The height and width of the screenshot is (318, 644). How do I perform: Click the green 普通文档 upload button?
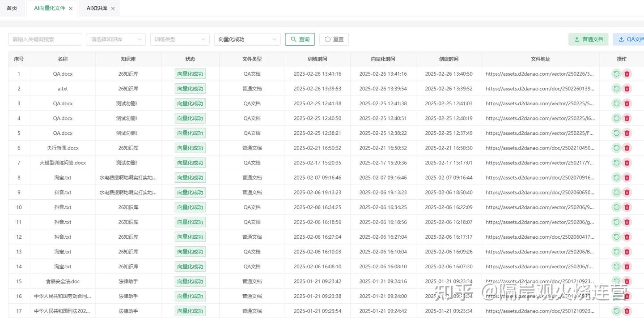click(588, 39)
